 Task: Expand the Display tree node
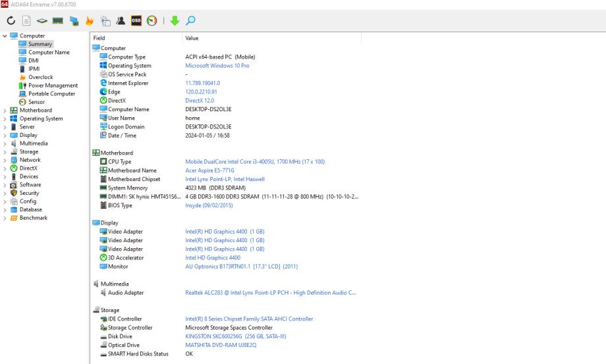click(x=5, y=135)
